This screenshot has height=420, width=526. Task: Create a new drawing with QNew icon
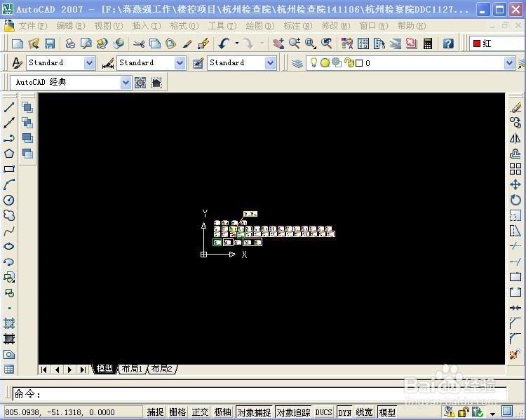tap(18, 43)
